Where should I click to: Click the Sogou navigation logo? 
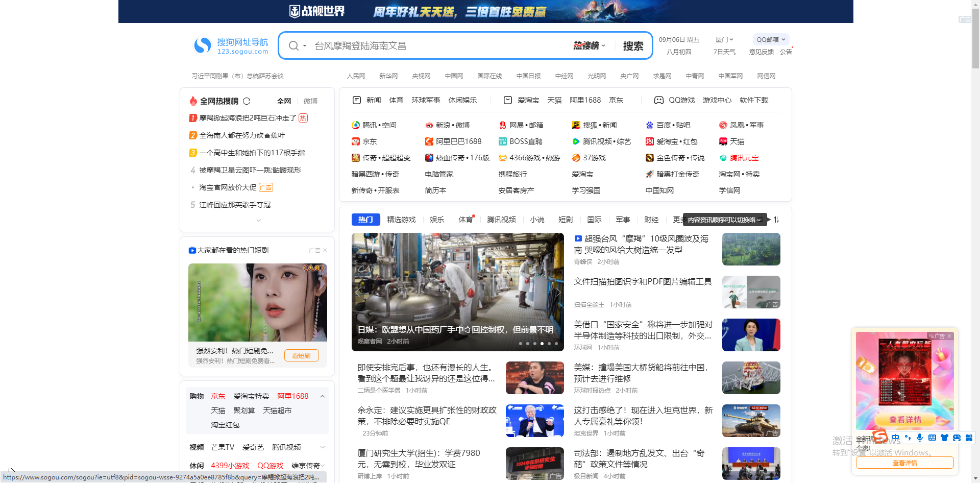click(x=231, y=46)
